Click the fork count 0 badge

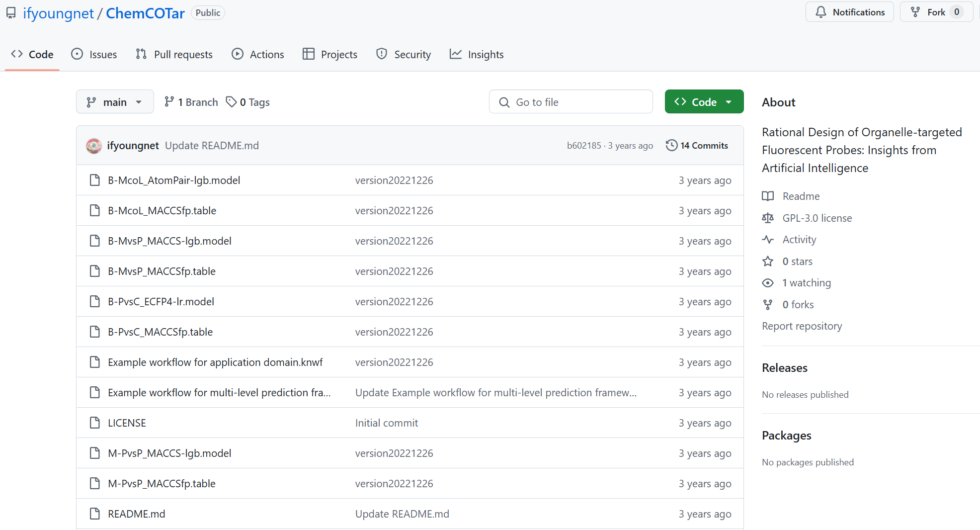[957, 12]
